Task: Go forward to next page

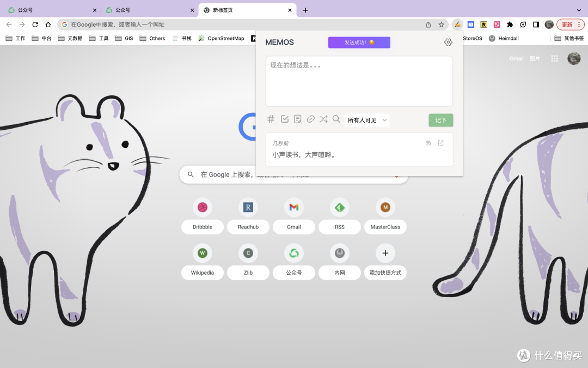Action: tap(22, 25)
